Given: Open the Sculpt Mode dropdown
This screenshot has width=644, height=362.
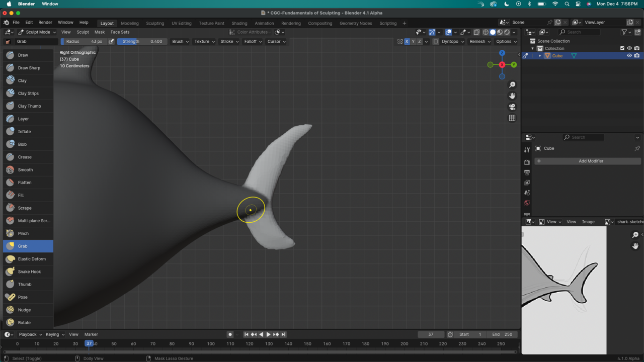Looking at the screenshot, I should click(37, 32).
